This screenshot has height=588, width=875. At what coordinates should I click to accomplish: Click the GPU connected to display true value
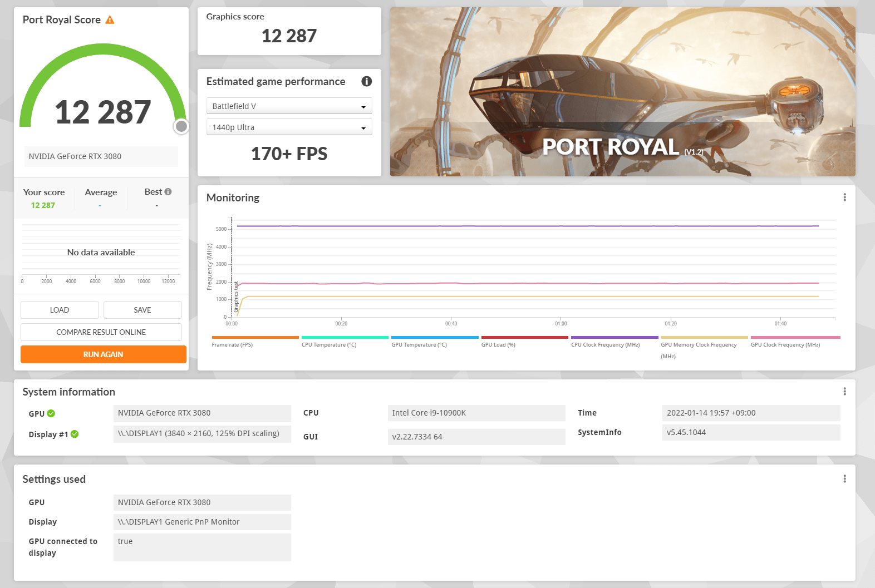[x=202, y=547]
